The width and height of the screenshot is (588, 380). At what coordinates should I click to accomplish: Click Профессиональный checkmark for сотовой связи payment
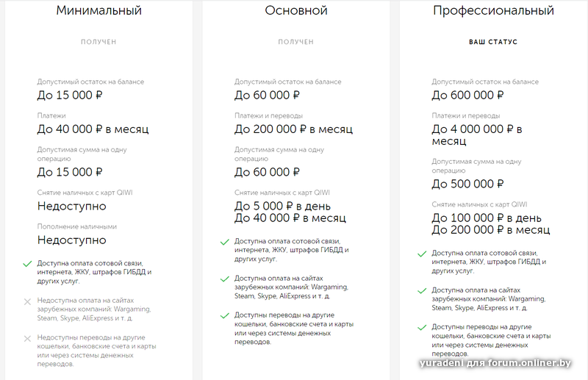click(x=422, y=254)
